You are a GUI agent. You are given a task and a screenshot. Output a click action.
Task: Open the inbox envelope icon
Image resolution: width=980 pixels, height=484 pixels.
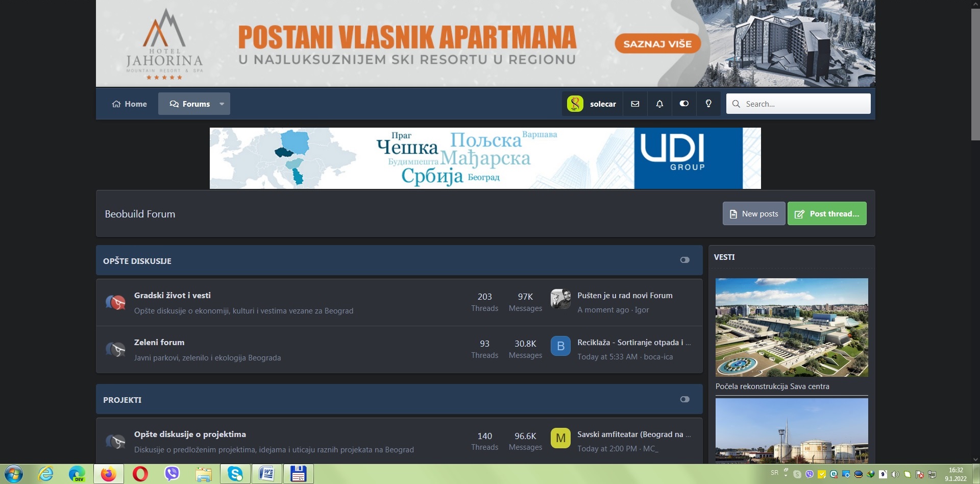[635, 104]
